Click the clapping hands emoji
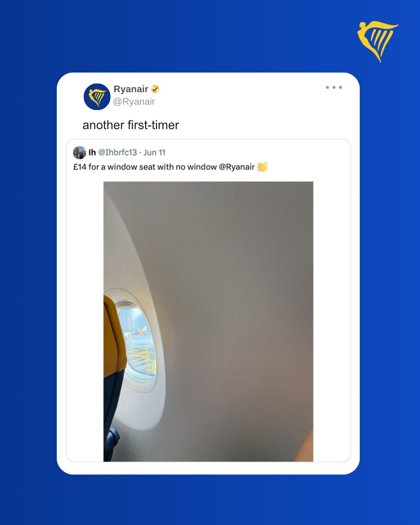Image resolution: width=420 pixels, height=525 pixels. pos(262,167)
